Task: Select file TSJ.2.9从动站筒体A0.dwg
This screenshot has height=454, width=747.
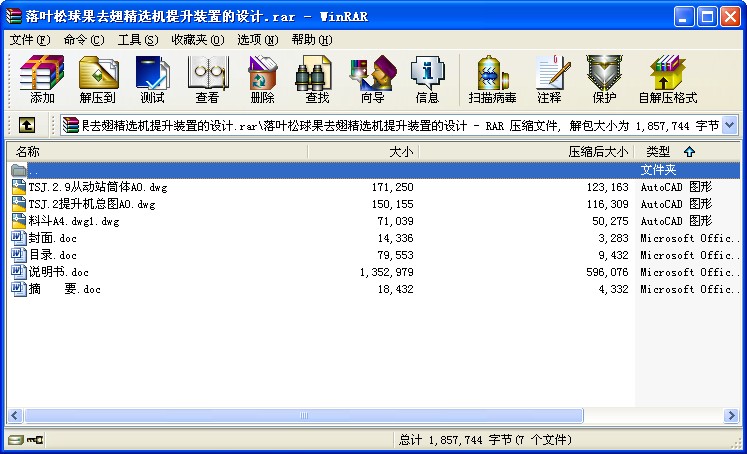Action: click(98, 187)
